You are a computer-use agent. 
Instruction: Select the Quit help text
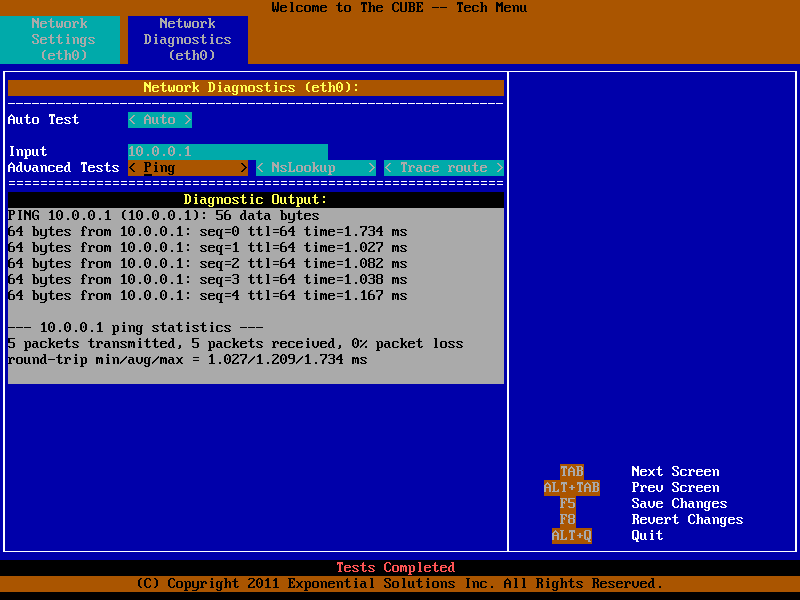647,536
